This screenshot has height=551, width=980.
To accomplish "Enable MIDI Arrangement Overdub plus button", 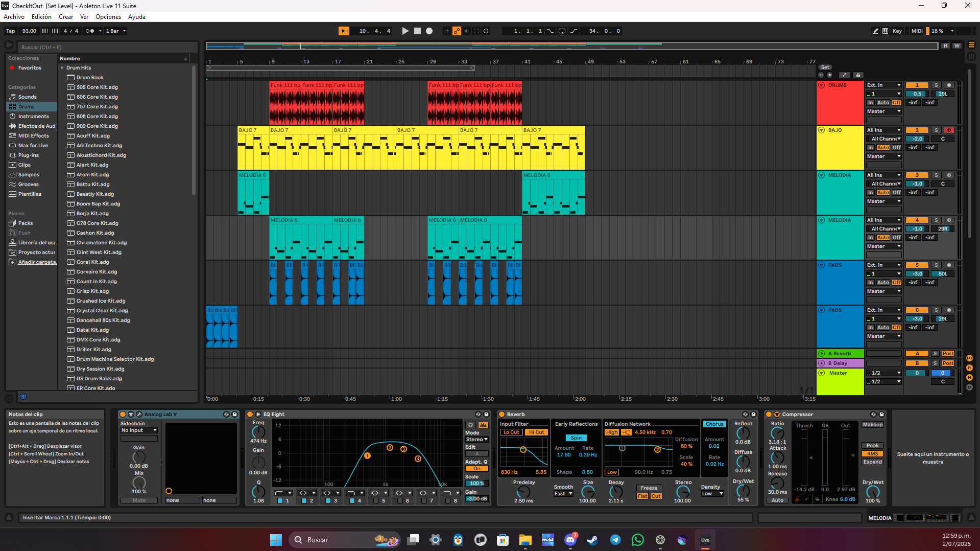I will click(x=447, y=31).
